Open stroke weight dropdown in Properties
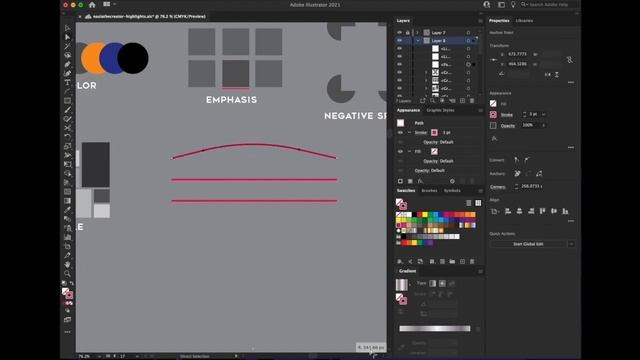 544,115
